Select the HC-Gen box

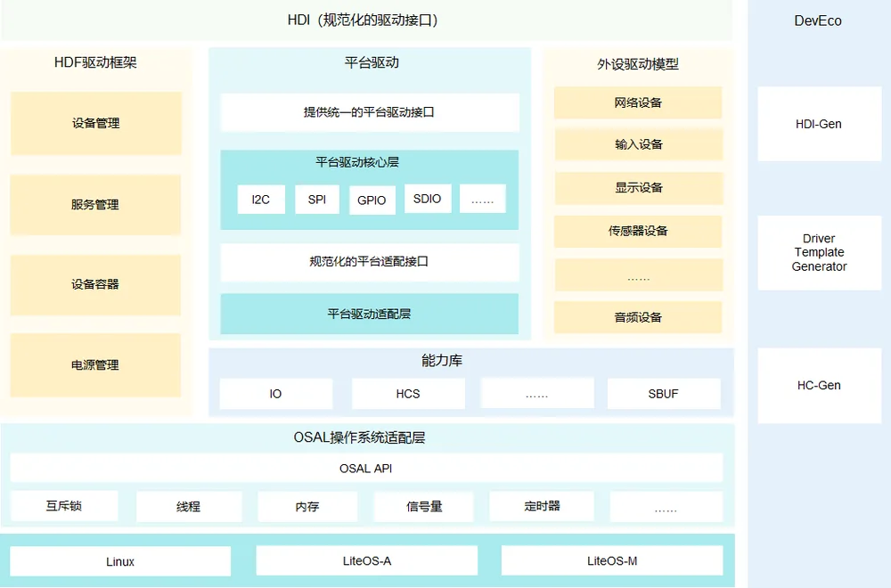click(819, 385)
